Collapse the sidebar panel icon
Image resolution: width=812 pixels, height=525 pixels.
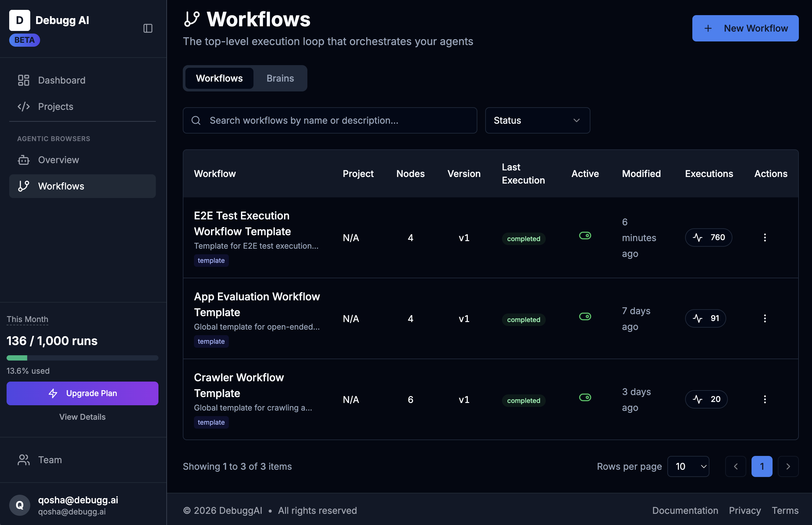point(148,28)
